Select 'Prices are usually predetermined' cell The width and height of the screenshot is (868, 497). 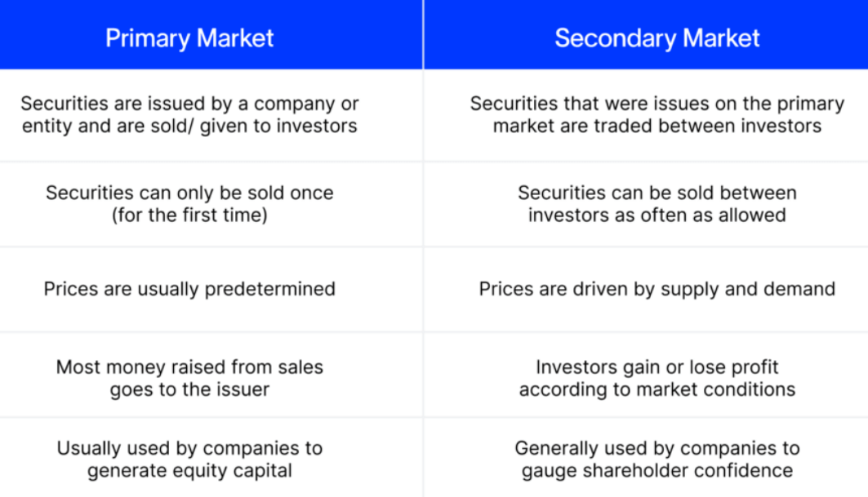pyautogui.click(x=211, y=290)
